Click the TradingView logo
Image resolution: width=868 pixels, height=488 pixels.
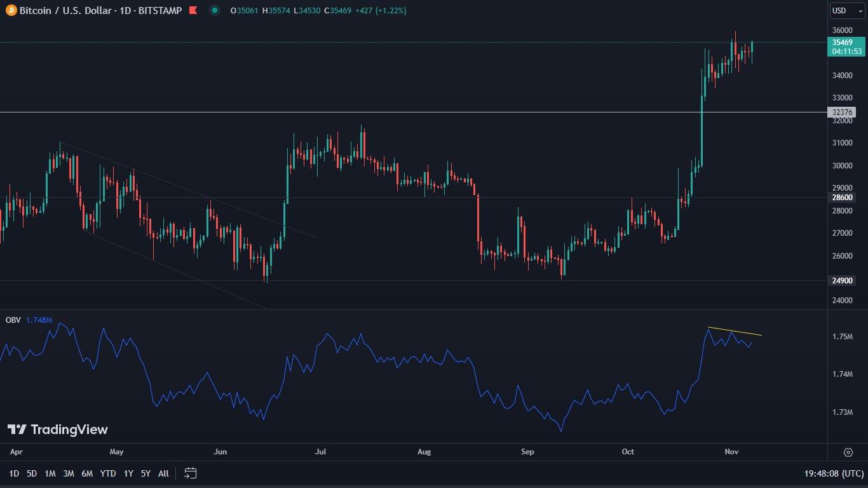point(58,430)
